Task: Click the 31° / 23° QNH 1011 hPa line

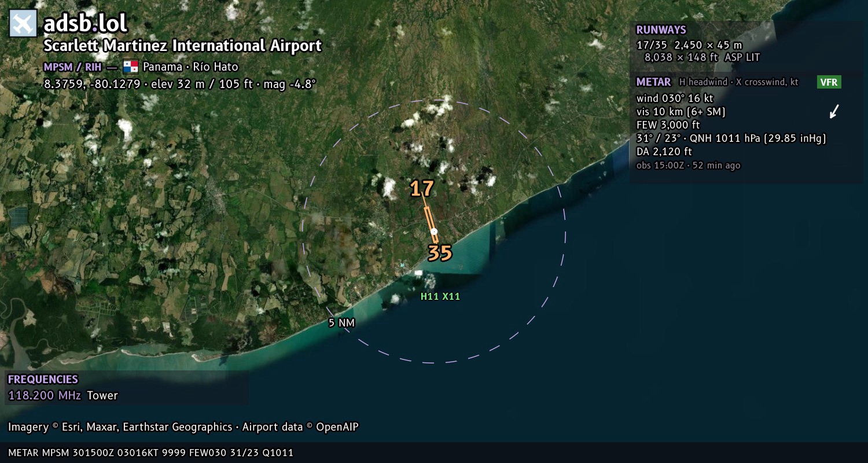Action: click(731, 138)
